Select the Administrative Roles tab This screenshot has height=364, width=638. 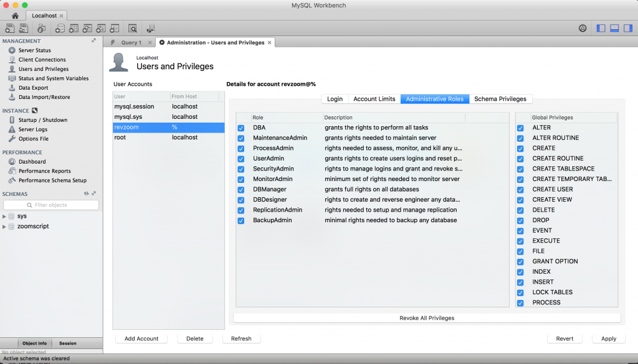434,99
